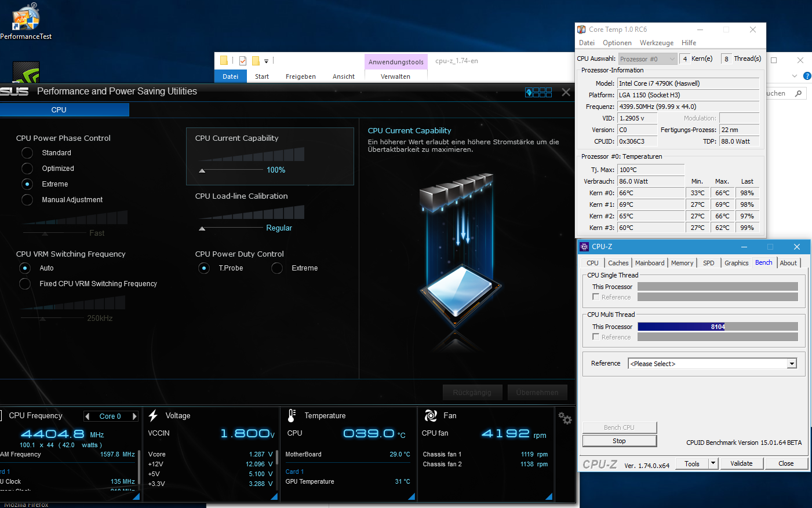Select T.Probe power duty control
812x508 pixels.
click(204, 268)
